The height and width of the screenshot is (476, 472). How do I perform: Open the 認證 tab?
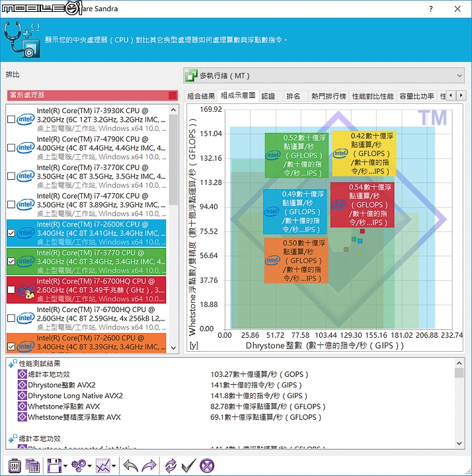point(268,97)
